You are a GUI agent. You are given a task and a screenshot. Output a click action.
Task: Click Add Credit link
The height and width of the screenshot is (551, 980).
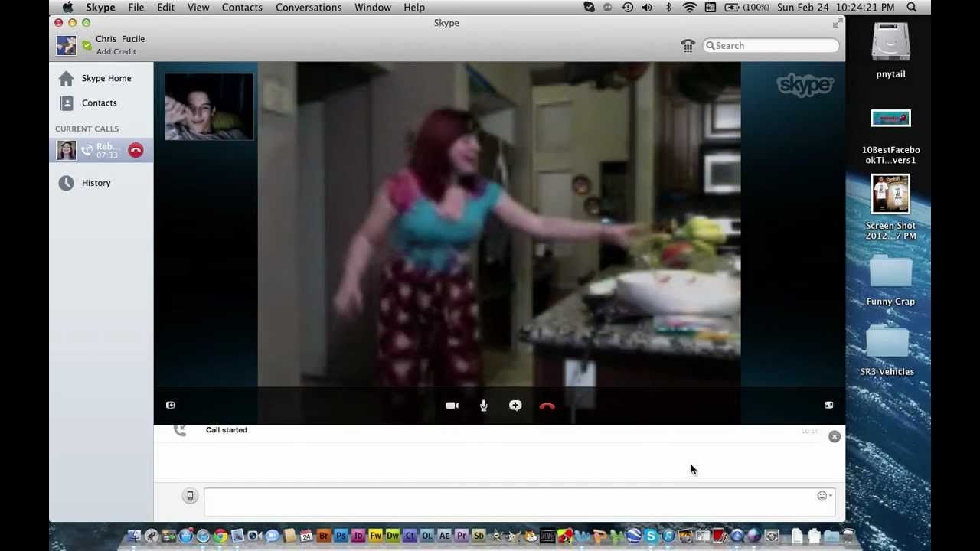[116, 51]
